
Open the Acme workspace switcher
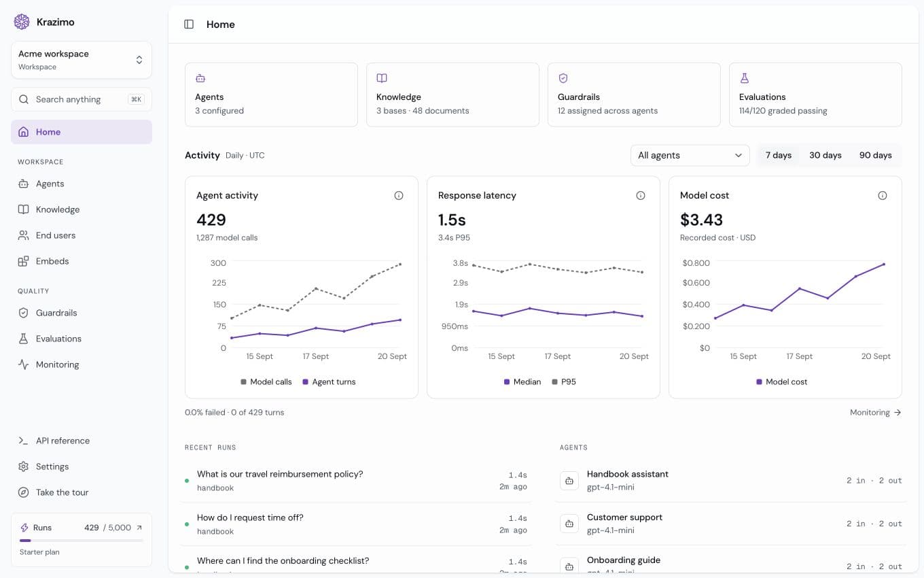coord(82,60)
